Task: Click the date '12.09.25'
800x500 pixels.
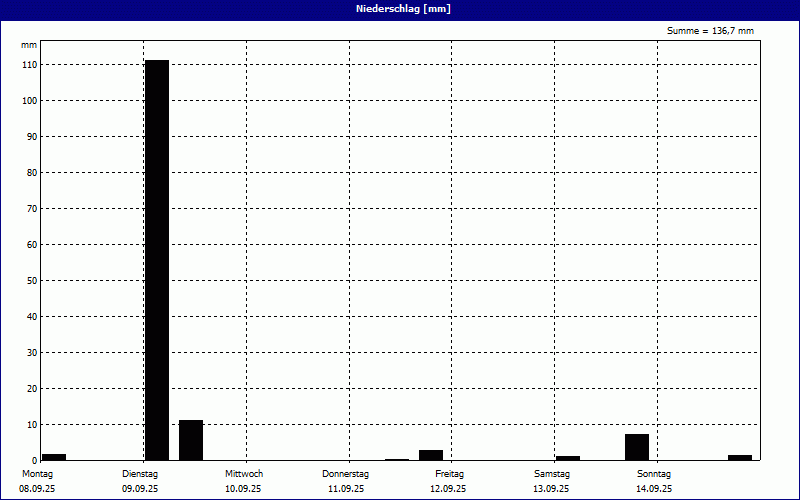Action: (x=448, y=489)
